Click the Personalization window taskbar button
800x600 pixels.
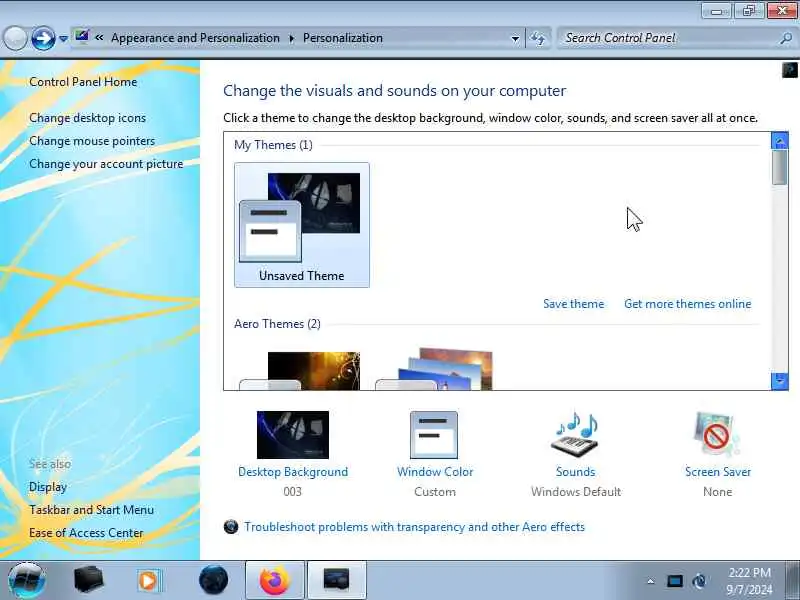click(x=337, y=580)
